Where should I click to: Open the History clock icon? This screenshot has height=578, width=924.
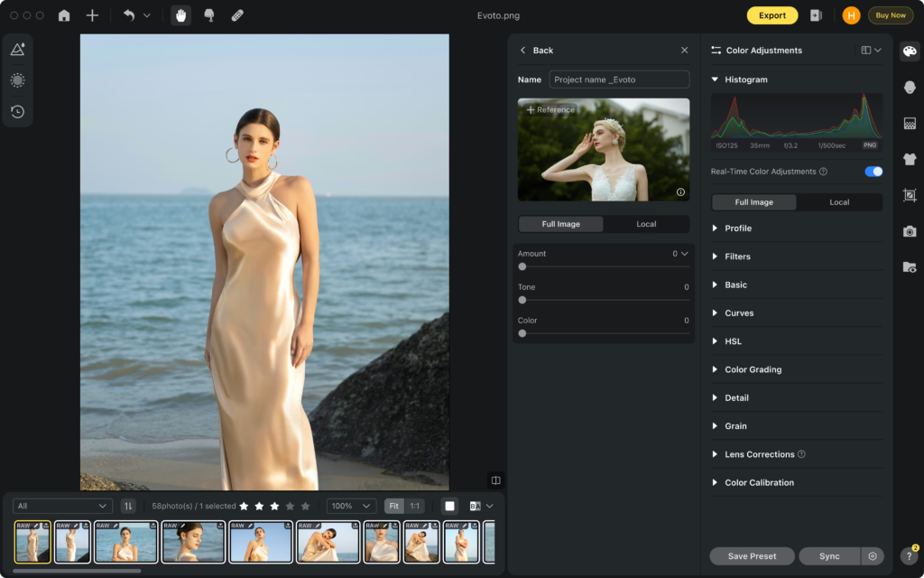pos(17,112)
